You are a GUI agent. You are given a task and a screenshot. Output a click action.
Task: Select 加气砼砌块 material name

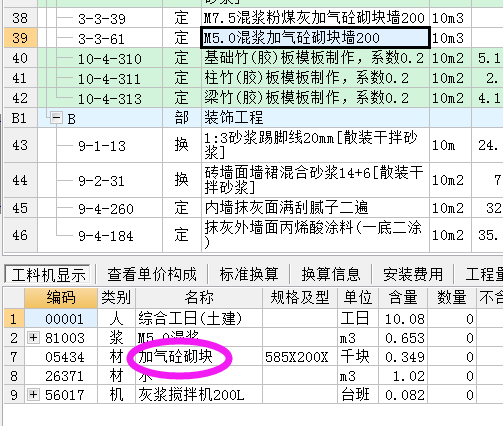pyautogui.click(x=199, y=357)
